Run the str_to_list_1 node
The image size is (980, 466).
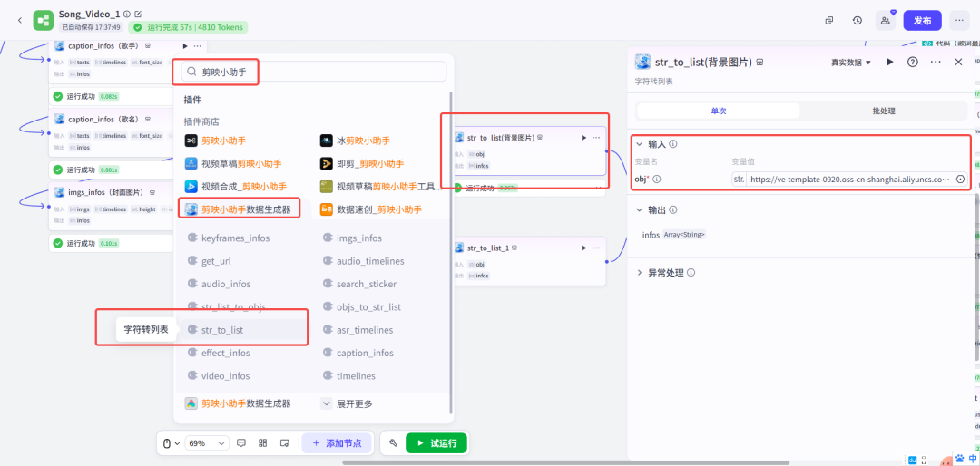pos(583,248)
